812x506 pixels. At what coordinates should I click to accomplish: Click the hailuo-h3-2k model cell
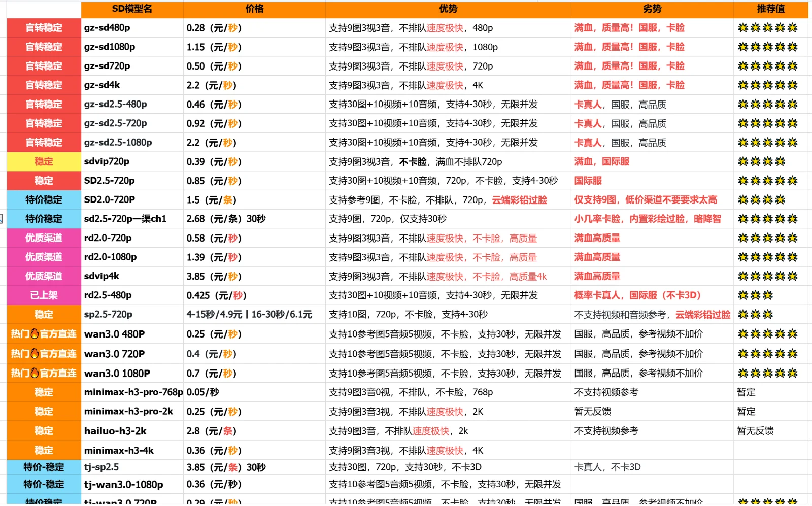pos(132,431)
